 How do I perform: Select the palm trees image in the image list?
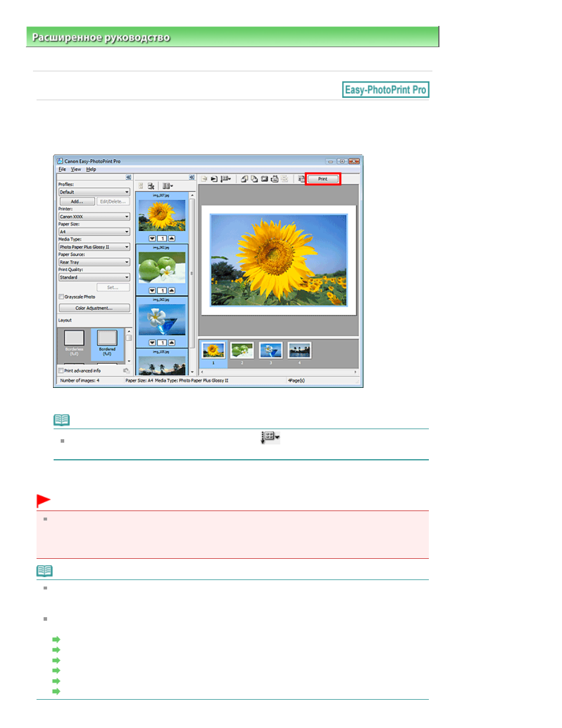[x=162, y=365]
